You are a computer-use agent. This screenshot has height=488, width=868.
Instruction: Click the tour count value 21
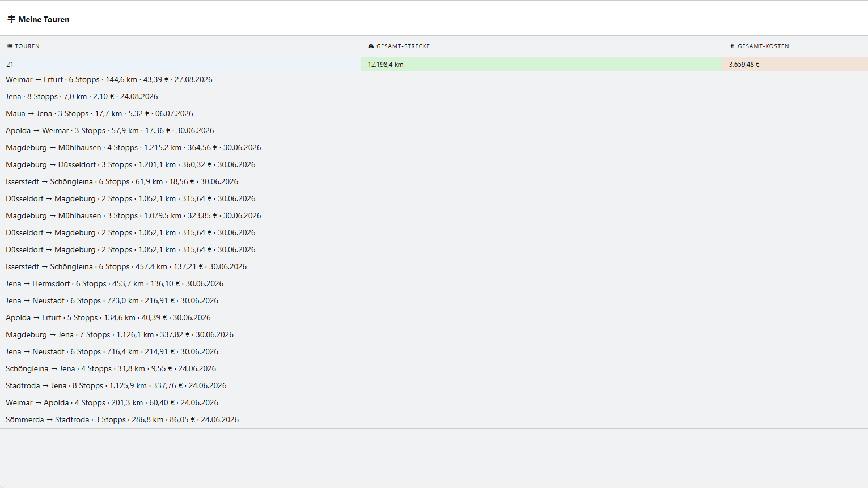coord(10,65)
